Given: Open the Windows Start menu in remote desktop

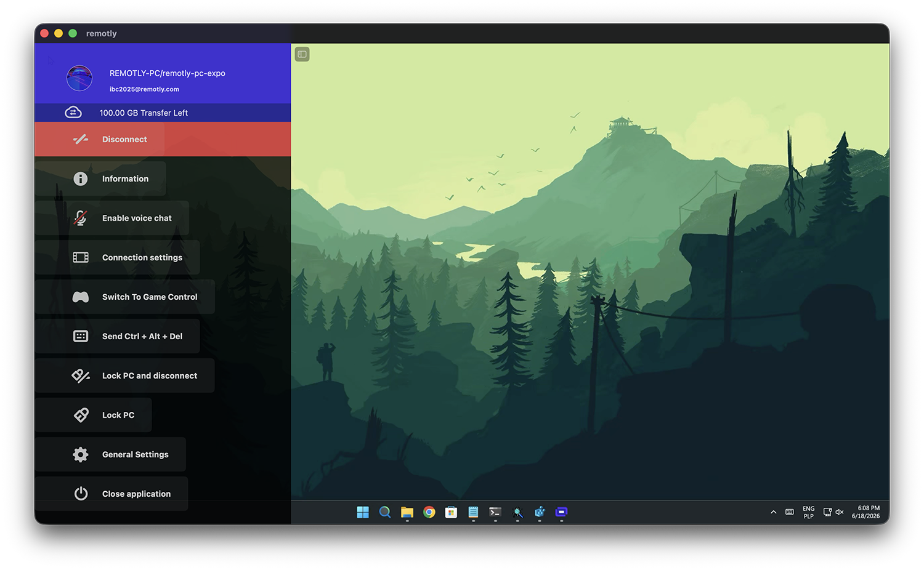Looking at the screenshot, I should 363,512.
